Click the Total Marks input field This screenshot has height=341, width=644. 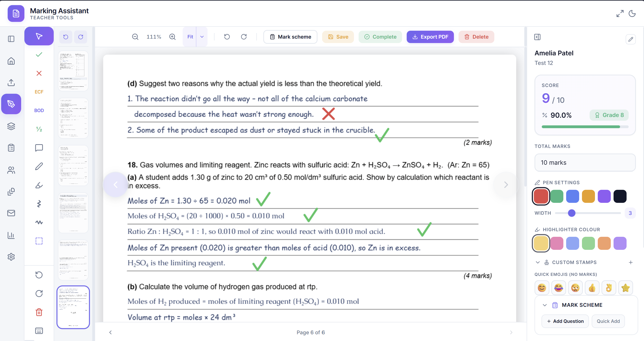coord(585,163)
